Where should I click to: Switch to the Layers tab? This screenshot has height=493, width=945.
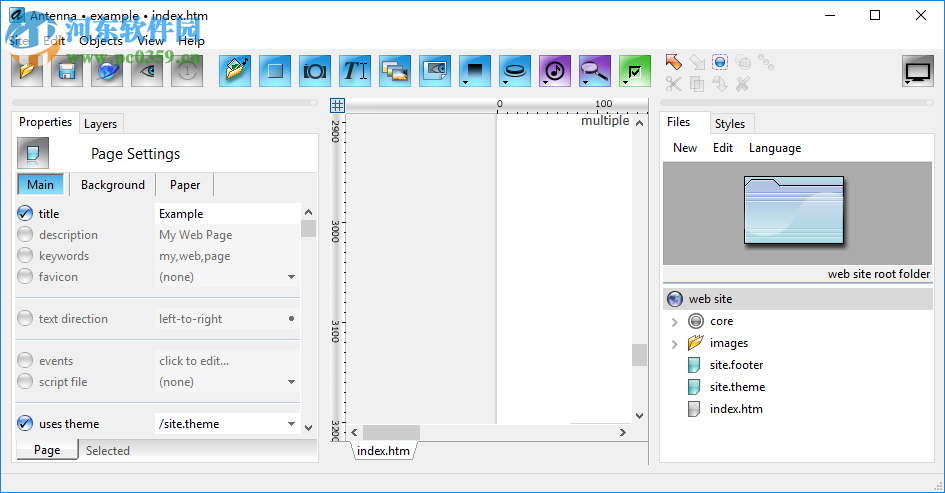coord(101,124)
